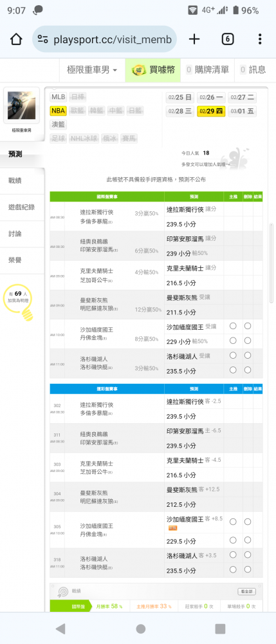Tap the Wi-Fi status icon

tap(192, 10)
